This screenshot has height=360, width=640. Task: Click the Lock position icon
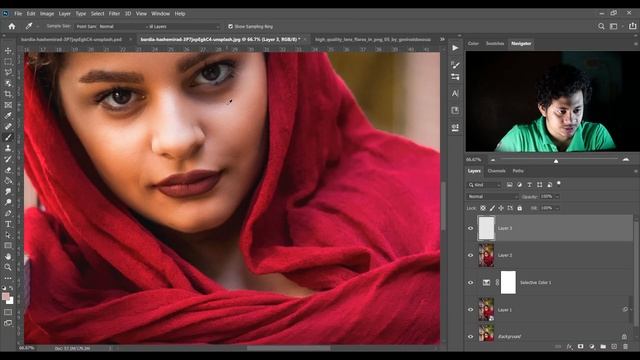point(501,208)
